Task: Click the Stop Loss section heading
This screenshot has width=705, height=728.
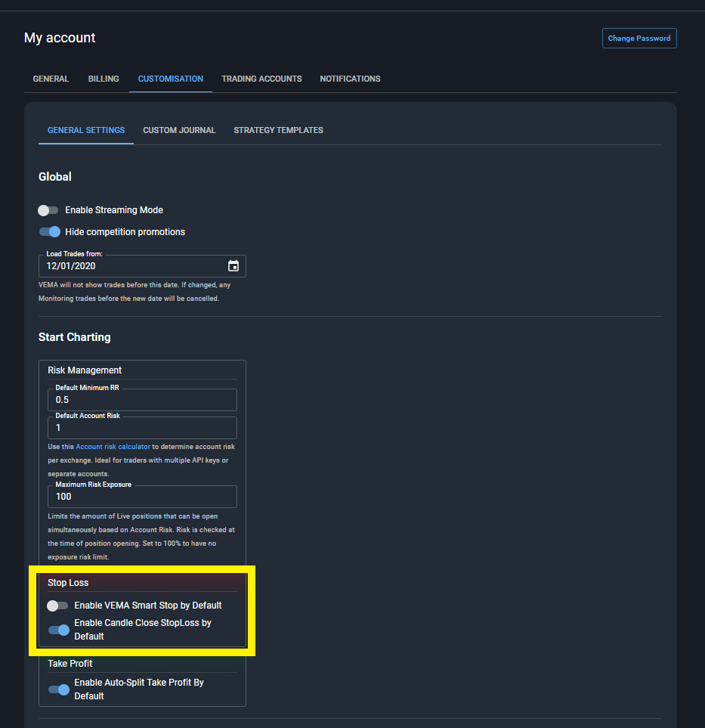Action: 68,583
